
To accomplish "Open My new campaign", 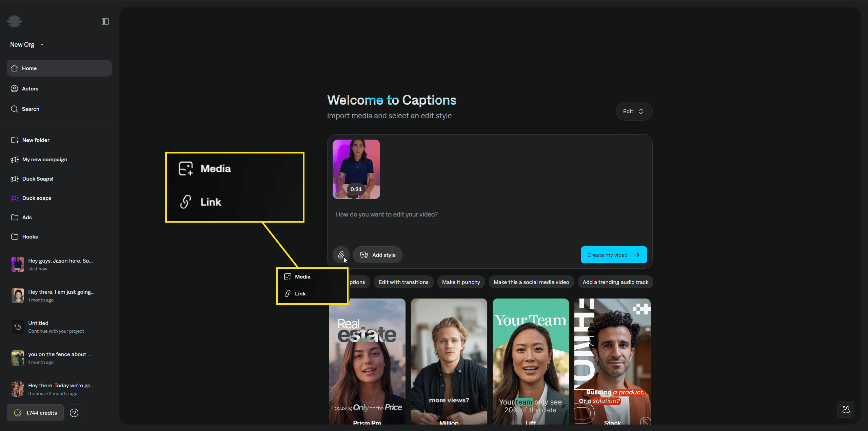I will [59, 159].
